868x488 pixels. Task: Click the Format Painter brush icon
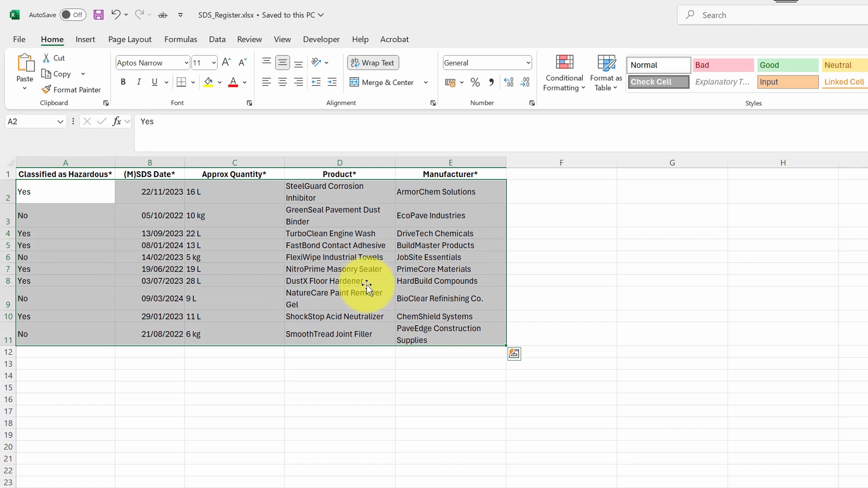pyautogui.click(x=46, y=89)
